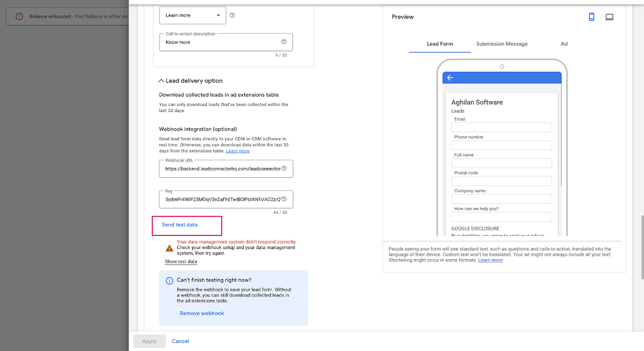Select the Submission Message preview tab
Image resolution: width=644 pixels, height=351 pixels.
[502, 44]
